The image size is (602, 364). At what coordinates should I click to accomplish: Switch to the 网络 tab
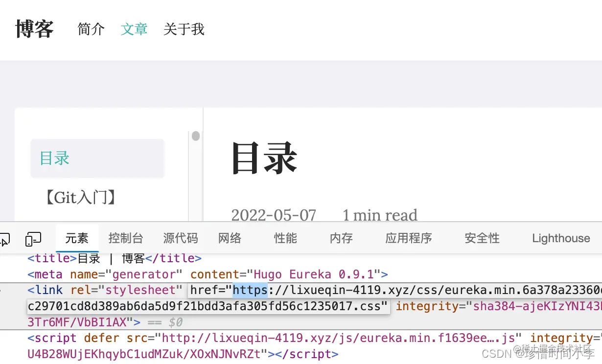tap(230, 238)
